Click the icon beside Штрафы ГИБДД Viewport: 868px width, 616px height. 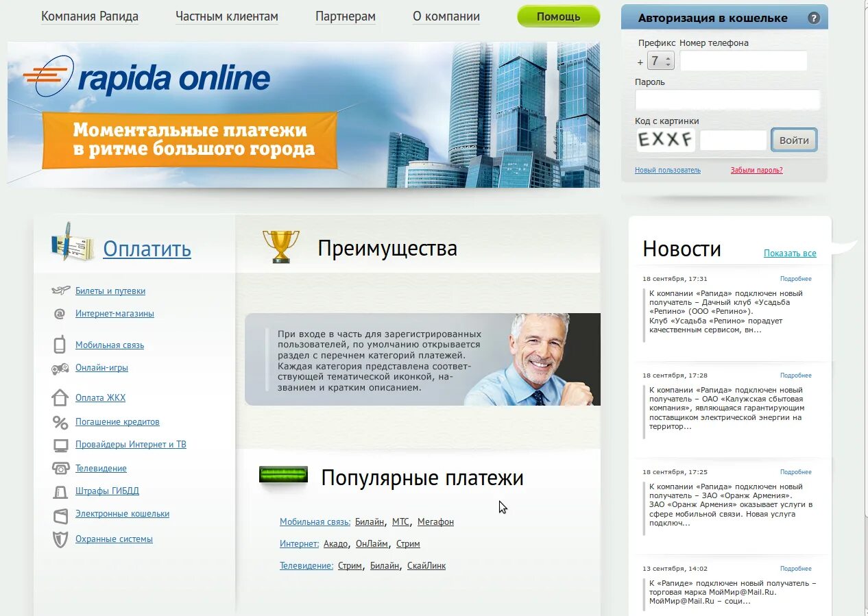pos(60,491)
